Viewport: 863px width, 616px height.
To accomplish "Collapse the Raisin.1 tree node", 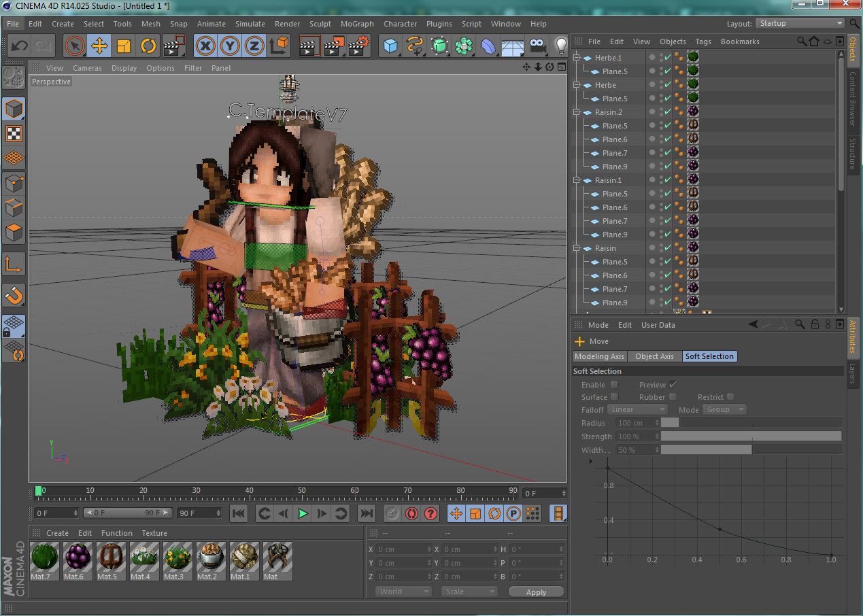I will coord(577,180).
